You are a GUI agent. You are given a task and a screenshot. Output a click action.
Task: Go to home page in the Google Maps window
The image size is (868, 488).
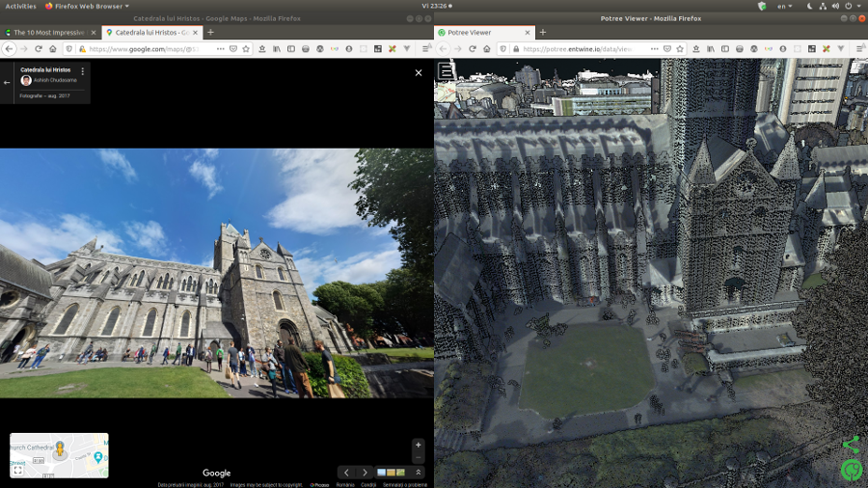pos(53,48)
